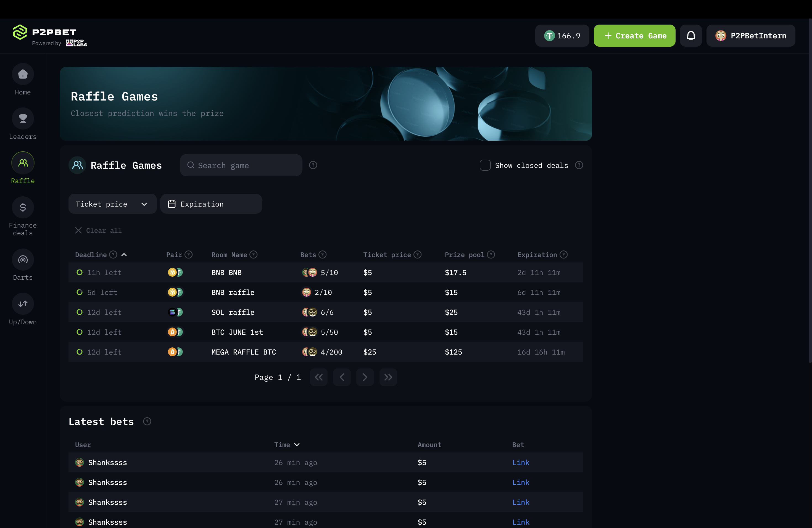
Task: Click help icon next to Latest bets
Action: (x=147, y=421)
